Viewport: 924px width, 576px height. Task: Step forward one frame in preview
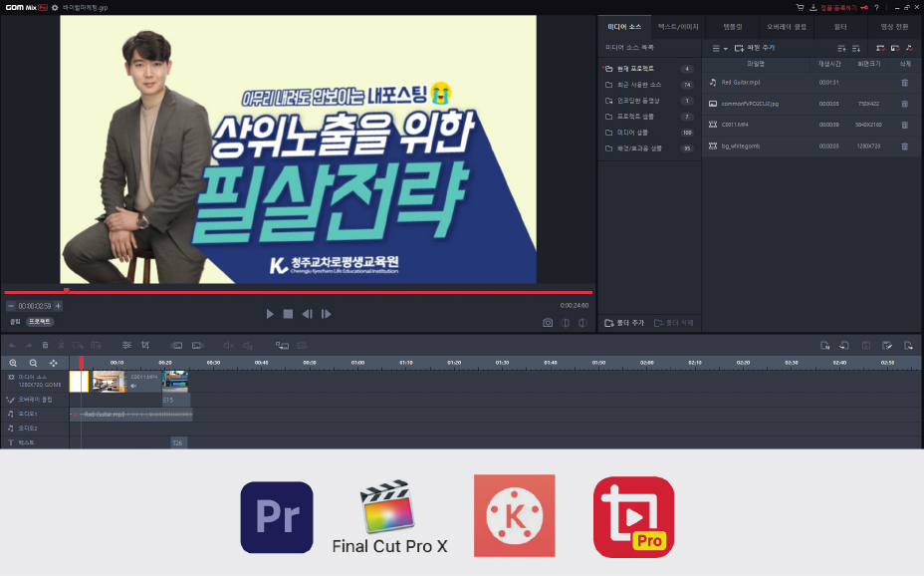click(x=326, y=314)
